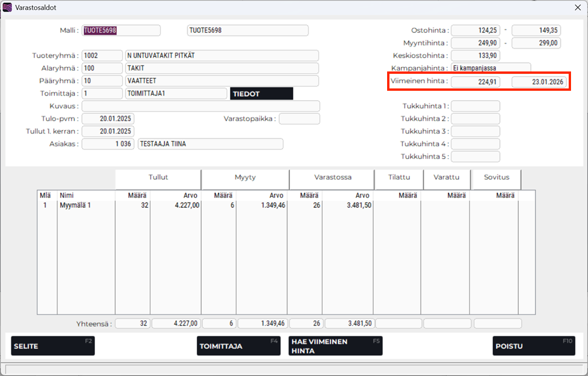This screenshot has width=588, height=376.
Task: Focus the empty Kuvaus field
Action: pos(200,106)
